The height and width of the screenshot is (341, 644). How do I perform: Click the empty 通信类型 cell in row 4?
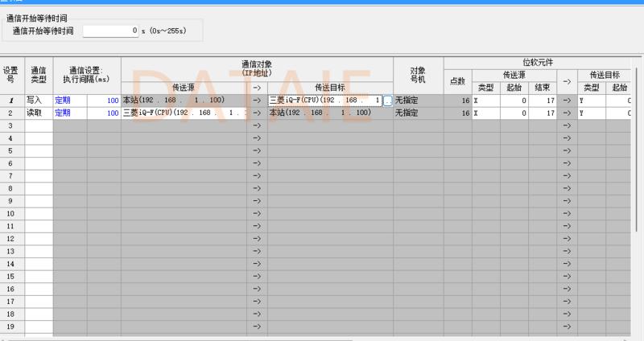tap(39, 138)
